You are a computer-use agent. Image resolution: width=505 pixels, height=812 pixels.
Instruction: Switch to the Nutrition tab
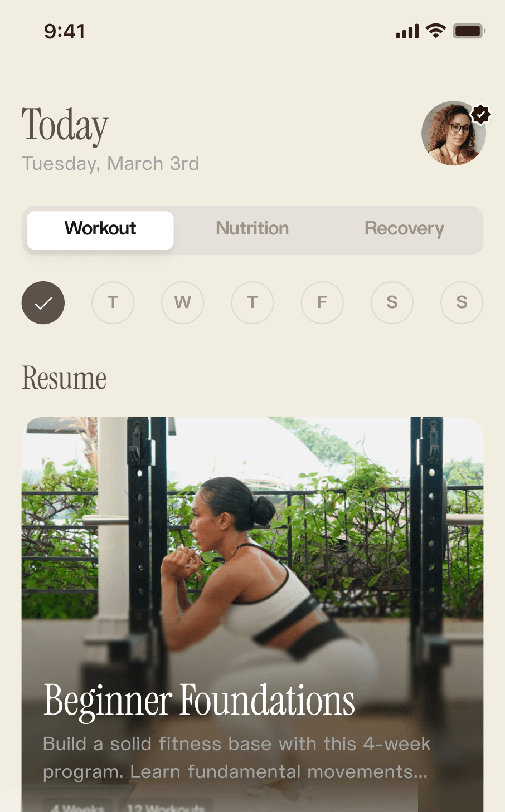point(252,230)
